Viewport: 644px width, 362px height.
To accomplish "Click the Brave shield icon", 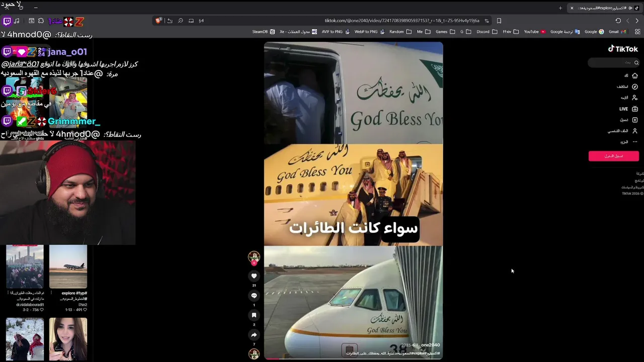I will pyautogui.click(x=158, y=21).
